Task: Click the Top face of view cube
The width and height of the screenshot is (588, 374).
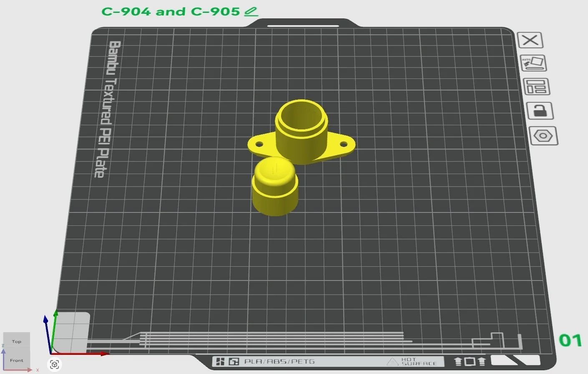Action: click(17, 341)
